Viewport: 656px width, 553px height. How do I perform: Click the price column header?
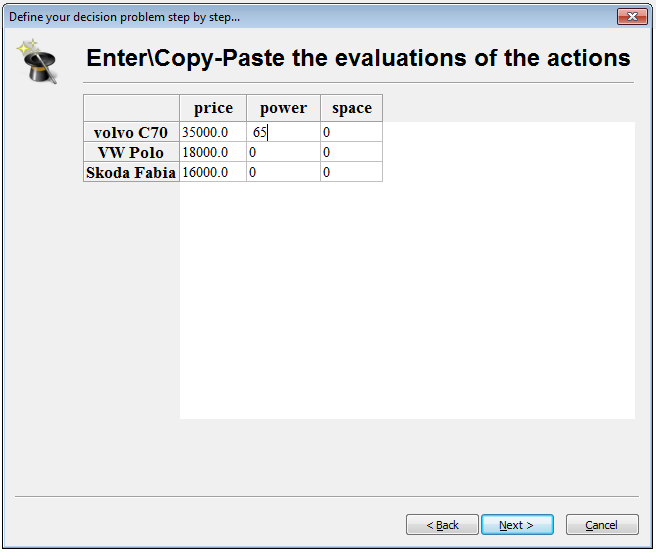(213, 108)
